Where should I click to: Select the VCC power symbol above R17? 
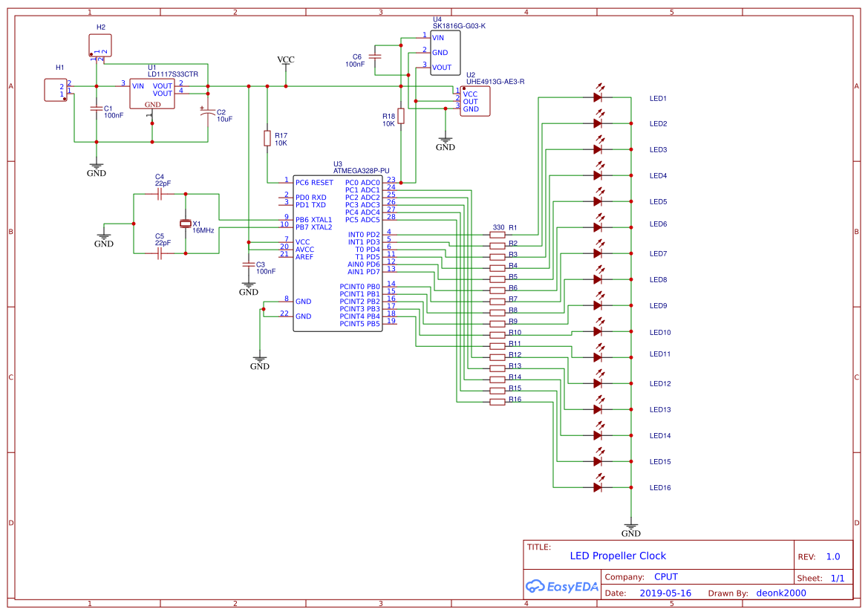click(x=285, y=63)
